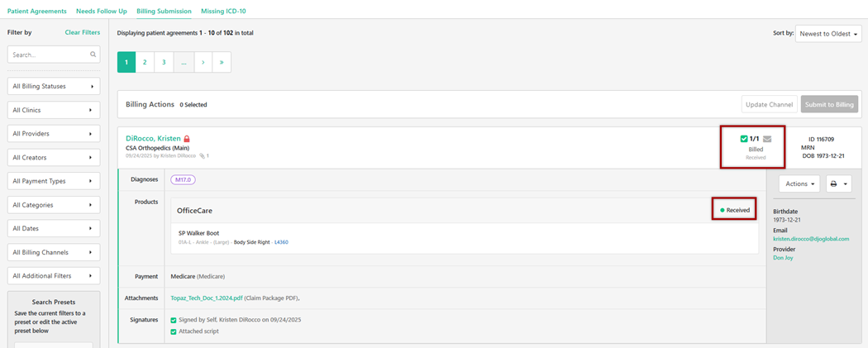The width and height of the screenshot is (868, 348).
Task: Jump to last page with double arrow
Action: (x=222, y=62)
